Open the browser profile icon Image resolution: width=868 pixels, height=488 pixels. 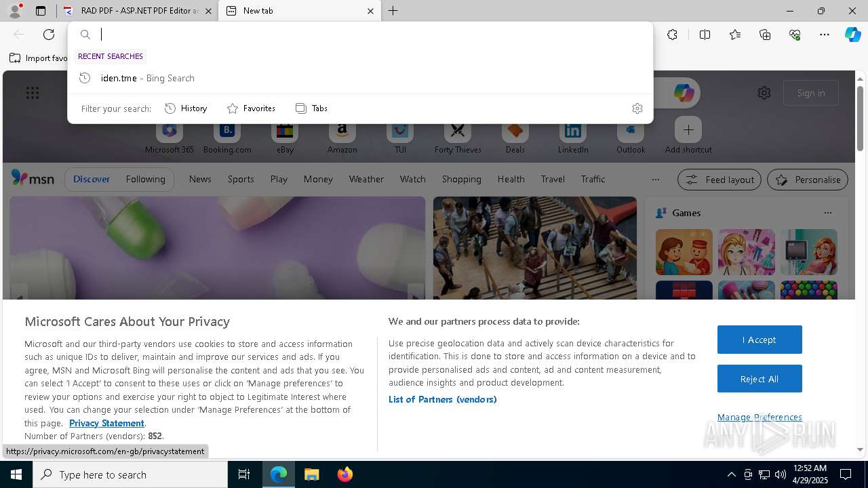coord(14,11)
